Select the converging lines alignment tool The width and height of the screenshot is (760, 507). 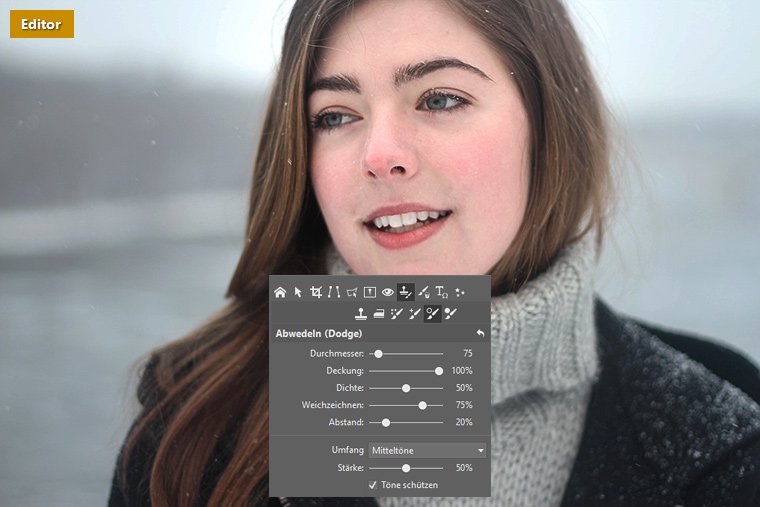(333, 292)
